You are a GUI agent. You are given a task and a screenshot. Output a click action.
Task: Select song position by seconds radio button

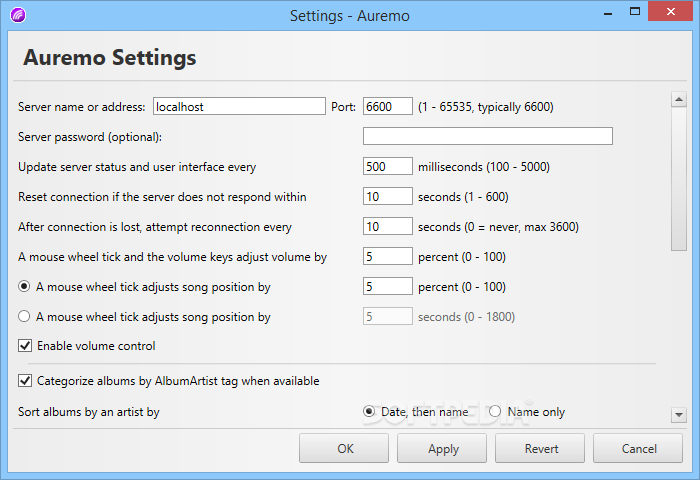pos(24,316)
